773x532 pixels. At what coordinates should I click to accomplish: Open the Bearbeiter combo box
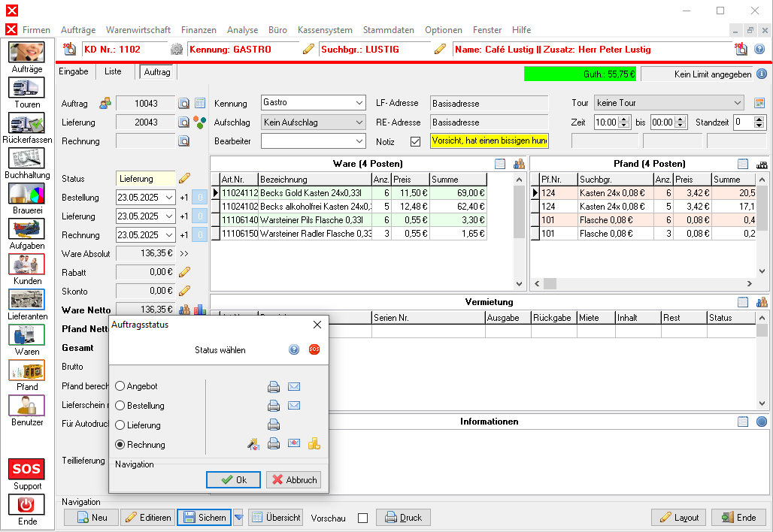pyautogui.click(x=358, y=141)
